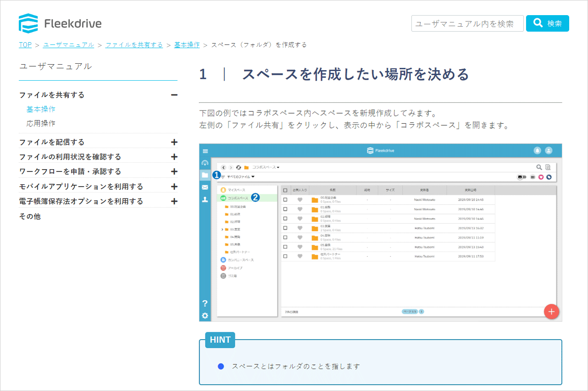This screenshot has width=588, height=391.
Task: Click the hamburger menu icon in embedded app
Action: (205, 151)
